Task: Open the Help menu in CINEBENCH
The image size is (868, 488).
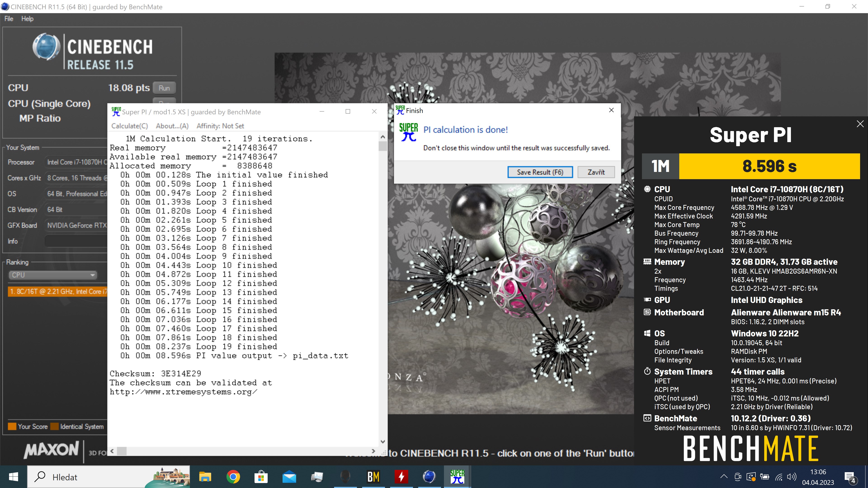Action: (27, 19)
